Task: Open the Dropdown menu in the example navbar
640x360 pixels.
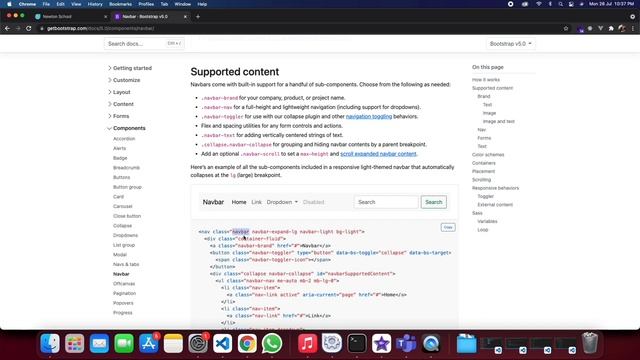Action: pos(282,202)
